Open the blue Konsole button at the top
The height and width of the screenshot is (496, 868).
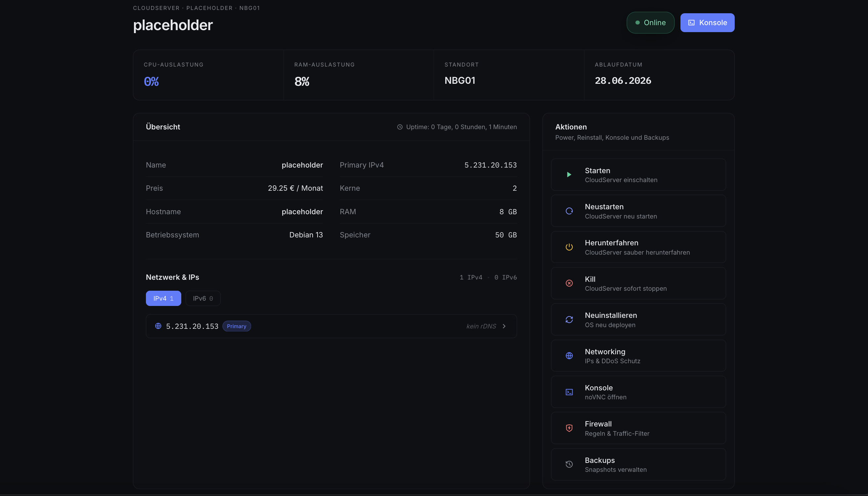pos(707,23)
